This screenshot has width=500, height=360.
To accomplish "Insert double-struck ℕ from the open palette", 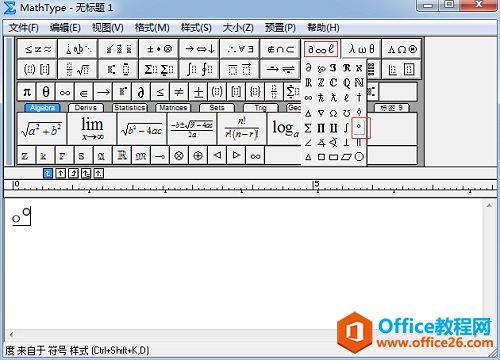I will (x=359, y=82).
